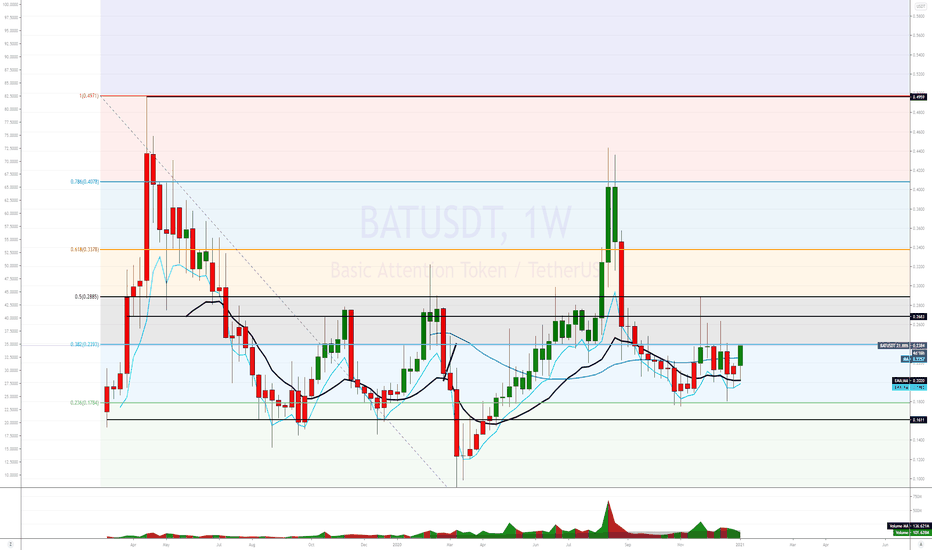Click the 2020 label on the time axis
Screen dimensions: 932x550
(397, 545)
